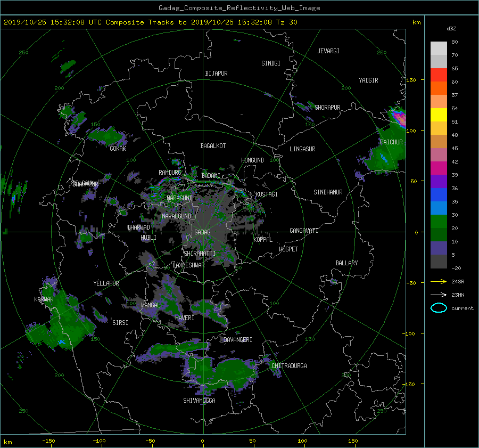Select the SHIRAHATTI city label
479x448 pixels.
pyautogui.click(x=200, y=254)
